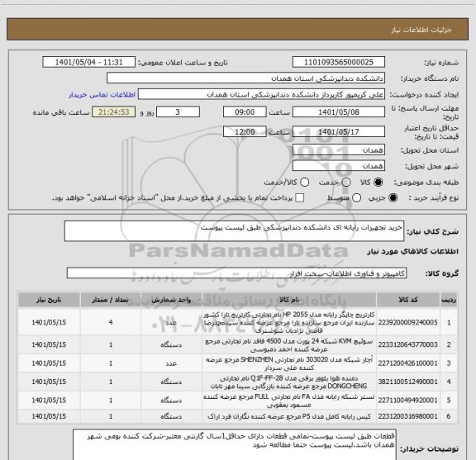
Task: Click the شرح کلی نیاز description box
Action: pos(234,231)
